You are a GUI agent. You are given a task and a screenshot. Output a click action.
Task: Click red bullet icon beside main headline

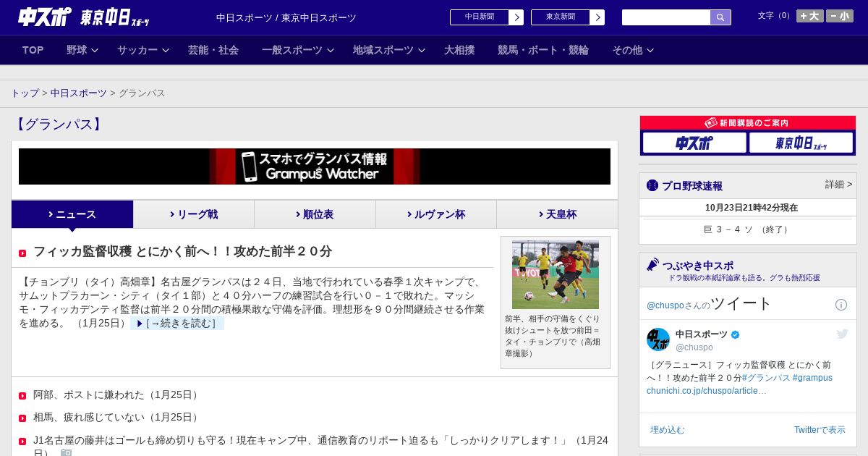pyautogui.click(x=22, y=253)
